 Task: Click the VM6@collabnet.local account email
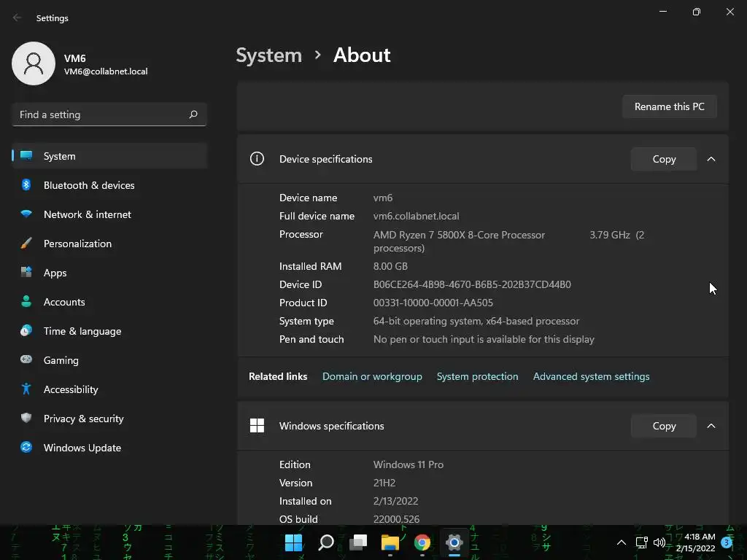106,71
